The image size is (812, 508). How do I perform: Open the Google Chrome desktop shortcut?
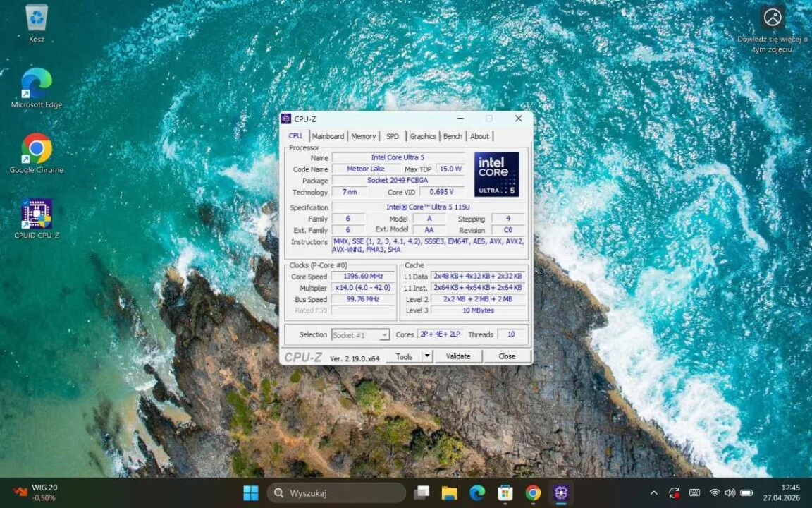[x=37, y=149]
